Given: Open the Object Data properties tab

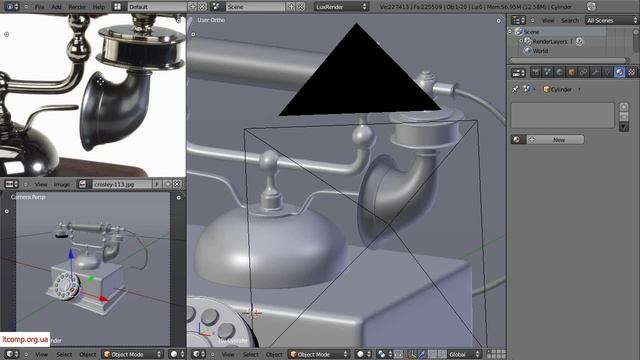Looking at the screenshot, I should [608, 72].
